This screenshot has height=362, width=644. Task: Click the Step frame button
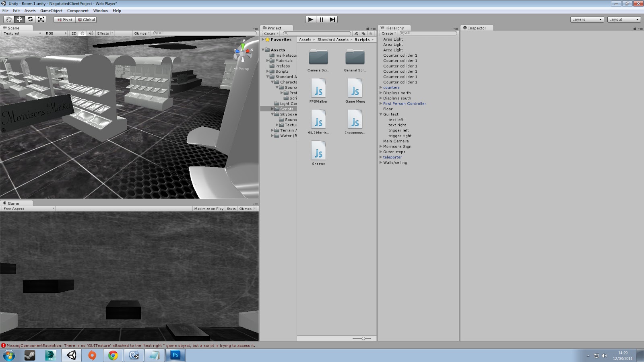tap(332, 19)
